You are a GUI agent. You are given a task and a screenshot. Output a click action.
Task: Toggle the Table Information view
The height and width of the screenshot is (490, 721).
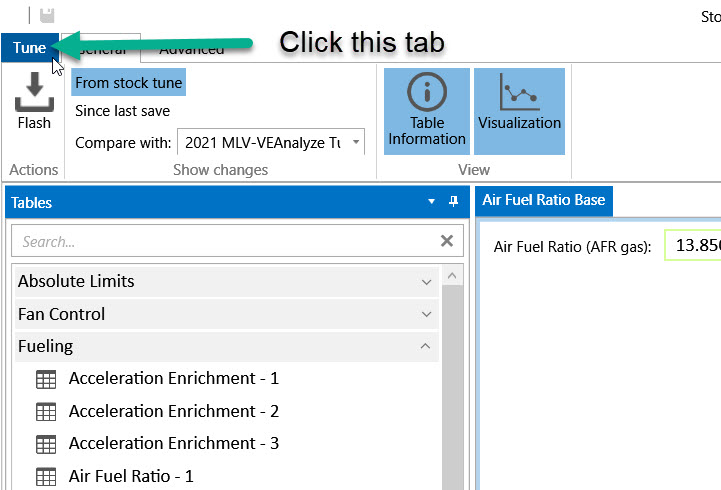point(427,110)
